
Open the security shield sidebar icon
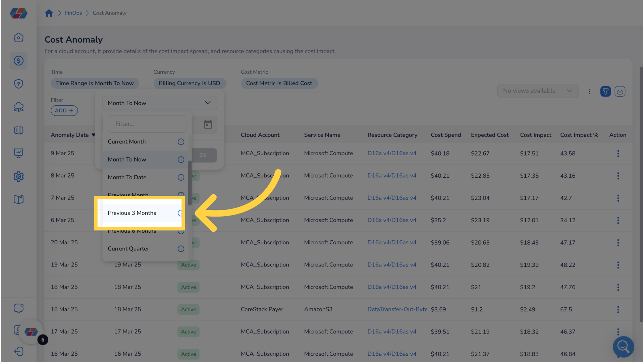click(x=18, y=84)
